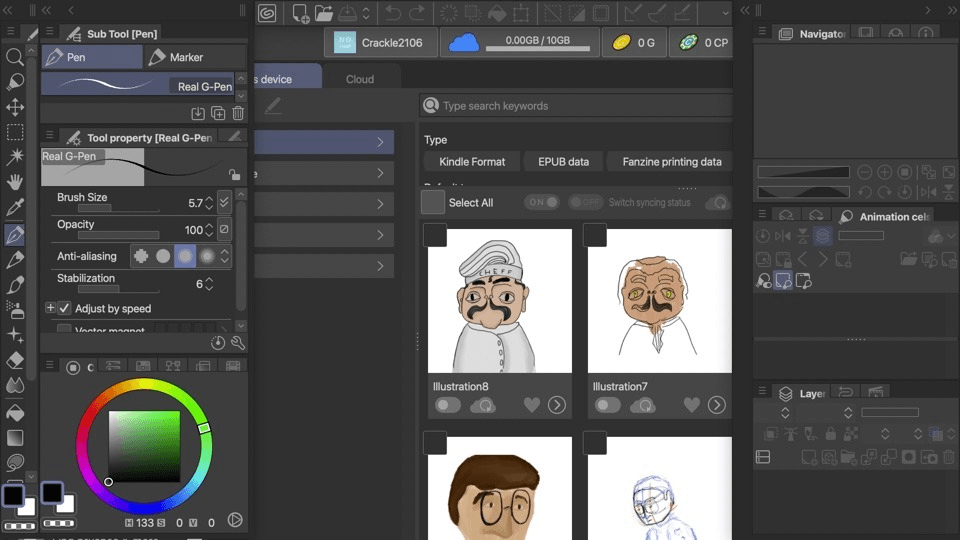Duplicate the current sub tool
The image size is (960, 540).
pyautogui.click(x=218, y=113)
